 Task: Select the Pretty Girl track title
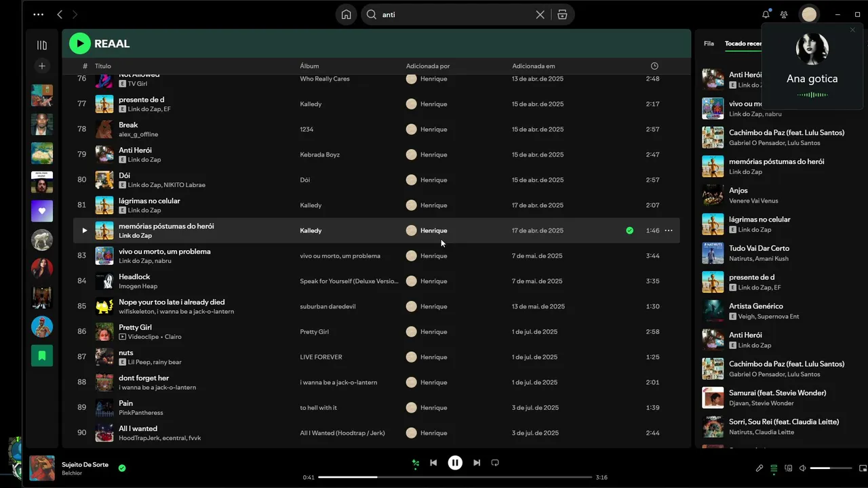click(135, 327)
